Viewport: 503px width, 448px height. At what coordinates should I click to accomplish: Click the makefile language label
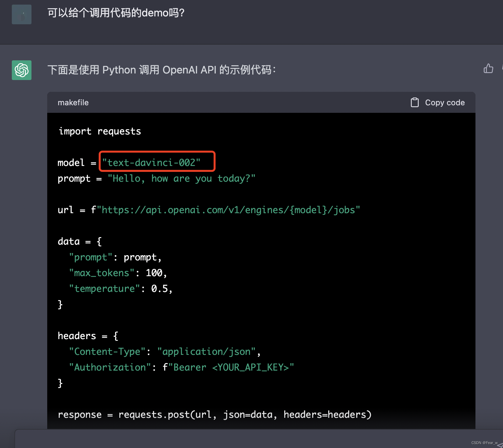(x=73, y=103)
